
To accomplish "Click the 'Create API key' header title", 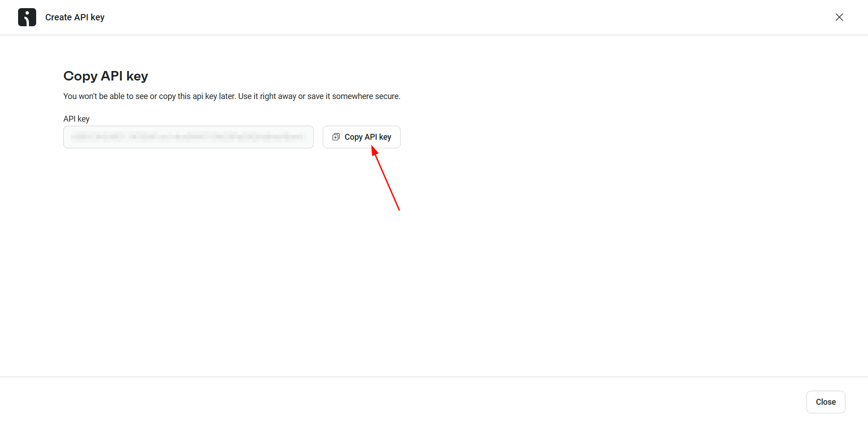I will tap(75, 17).
